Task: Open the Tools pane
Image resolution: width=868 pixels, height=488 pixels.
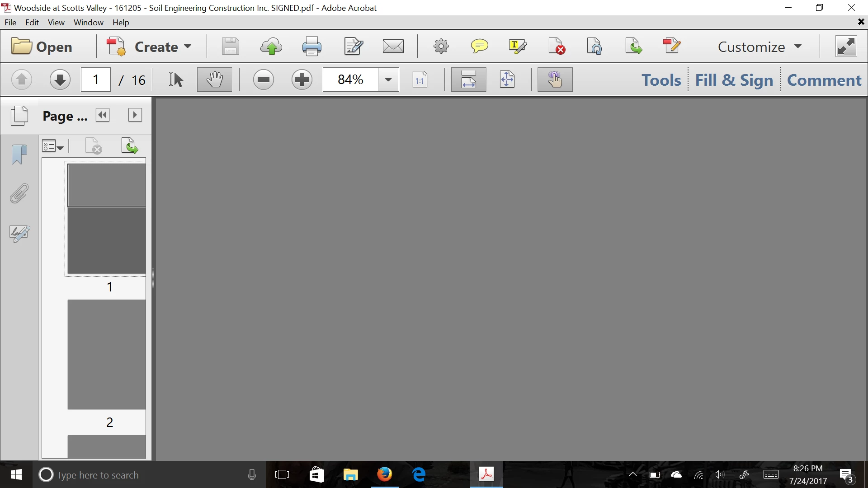Action: tap(661, 80)
